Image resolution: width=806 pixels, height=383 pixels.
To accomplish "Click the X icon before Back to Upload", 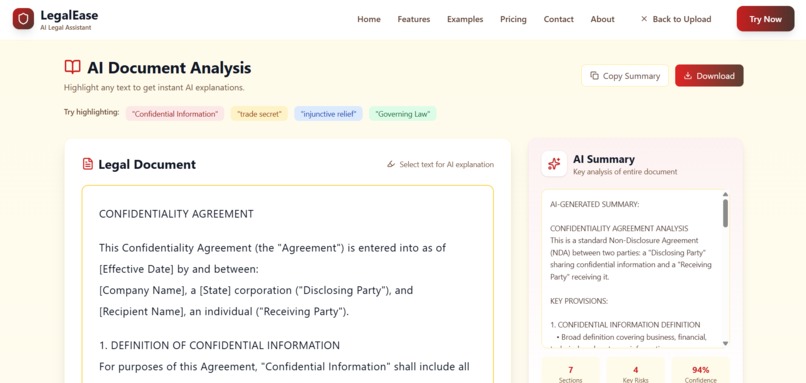I will click(644, 19).
